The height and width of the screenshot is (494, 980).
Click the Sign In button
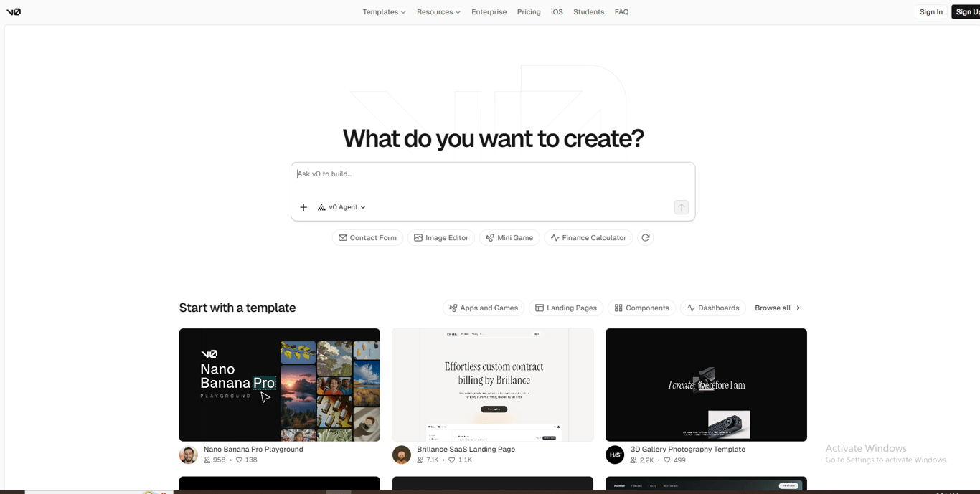(x=931, y=12)
